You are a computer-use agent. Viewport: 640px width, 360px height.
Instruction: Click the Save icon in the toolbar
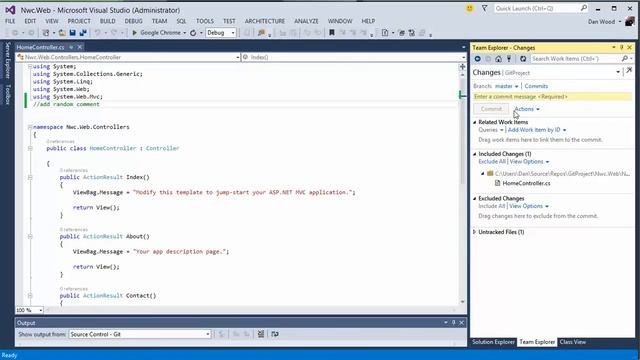click(73, 33)
